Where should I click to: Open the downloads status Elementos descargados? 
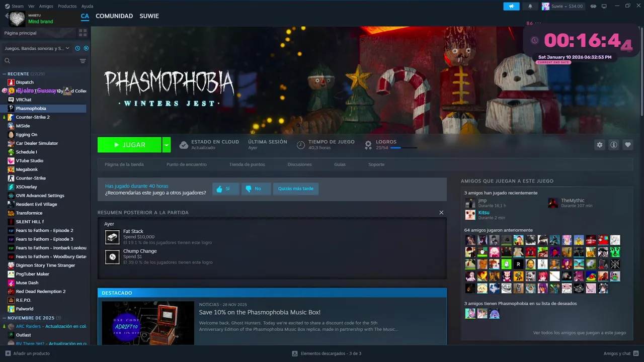point(327,353)
